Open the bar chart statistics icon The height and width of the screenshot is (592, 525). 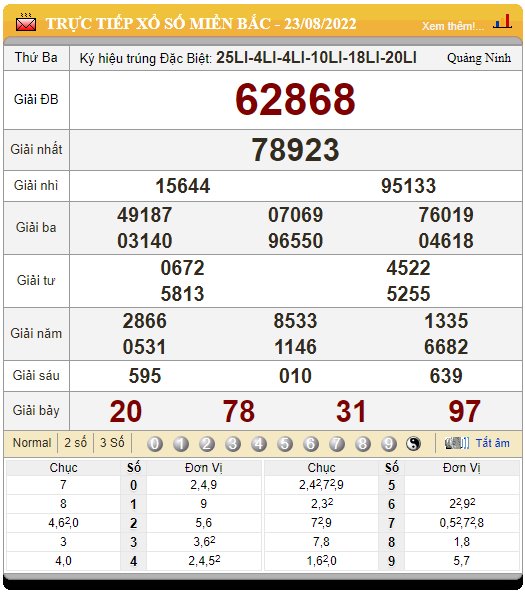tap(502, 21)
